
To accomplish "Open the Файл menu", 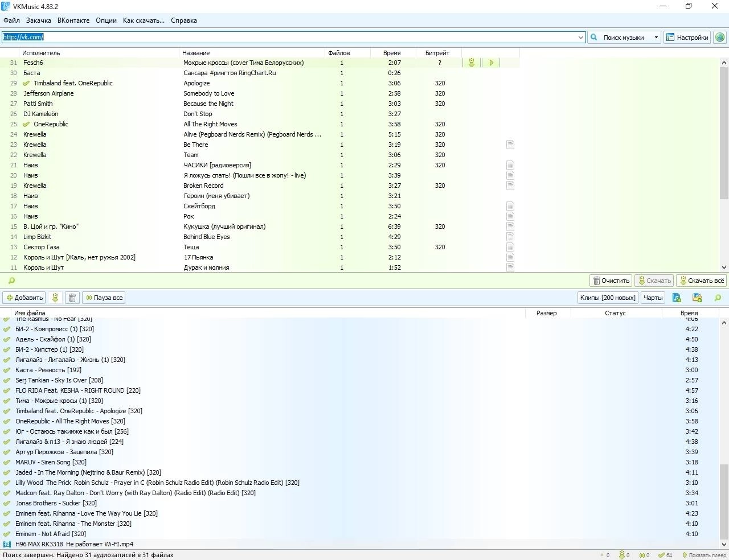I will pyautogui.click(x=11, y=20).
